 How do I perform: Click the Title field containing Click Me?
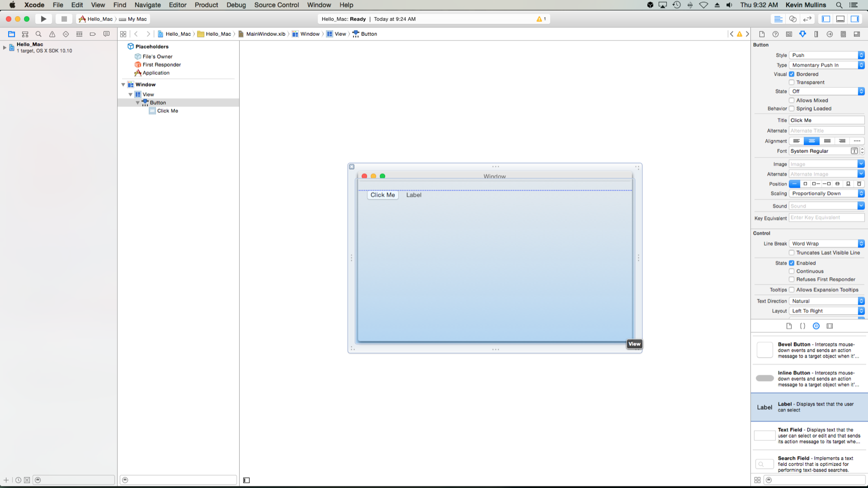[827, 120]
